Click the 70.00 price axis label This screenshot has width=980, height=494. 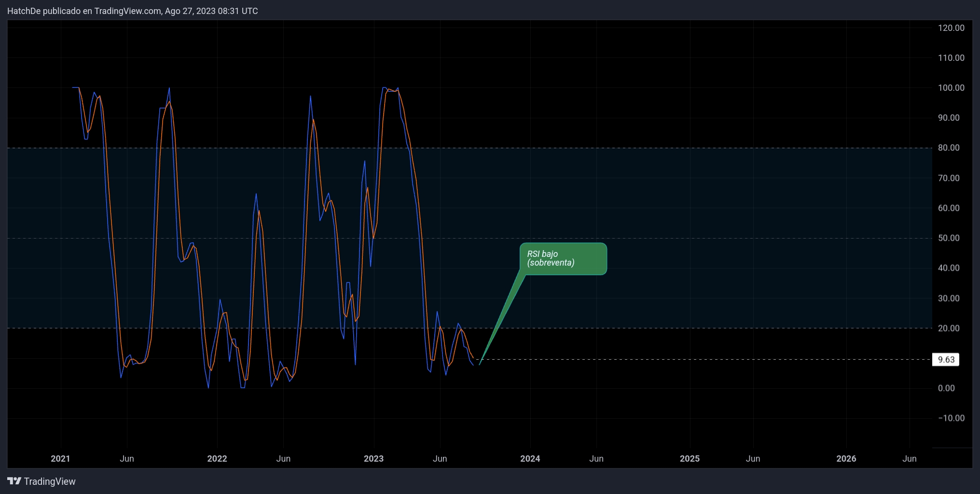[949, 178]
